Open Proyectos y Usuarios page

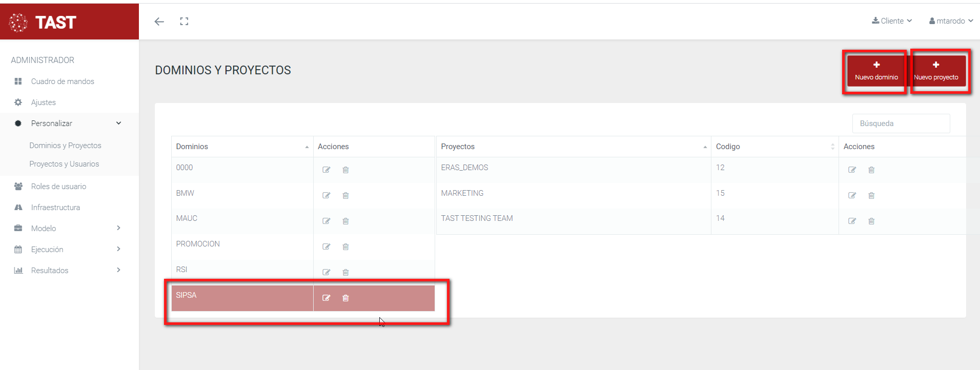64,164
